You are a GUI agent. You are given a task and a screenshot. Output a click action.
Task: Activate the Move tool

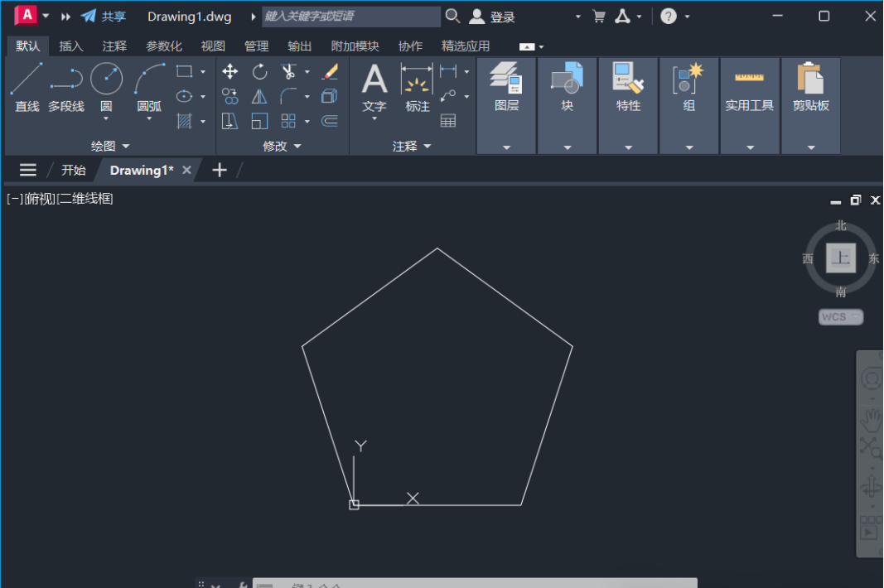coord(229,71)
